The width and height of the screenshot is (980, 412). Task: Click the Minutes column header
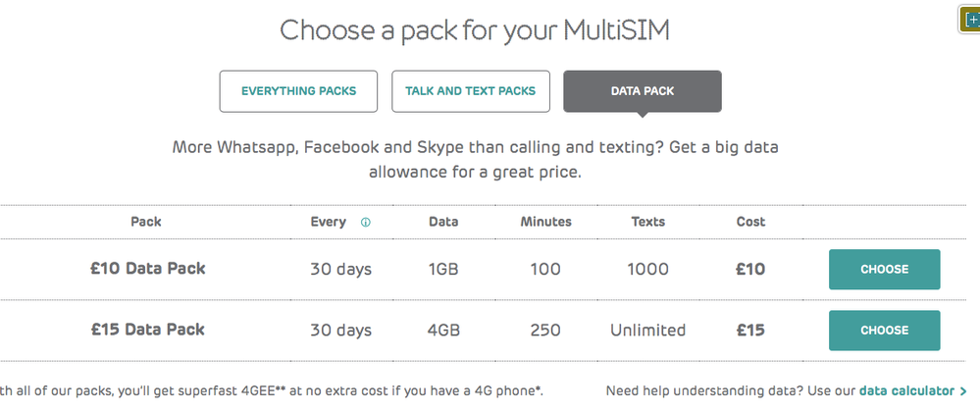coord(545,222)
